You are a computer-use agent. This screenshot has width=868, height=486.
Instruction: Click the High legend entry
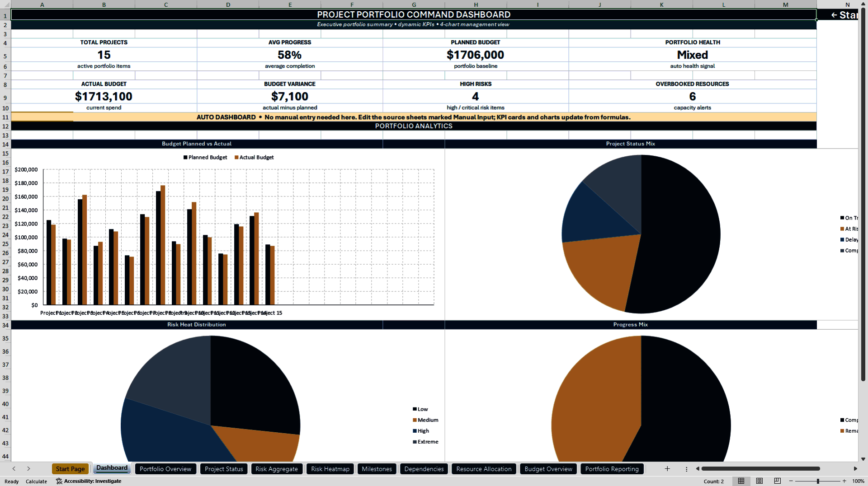tap(421, 431)
